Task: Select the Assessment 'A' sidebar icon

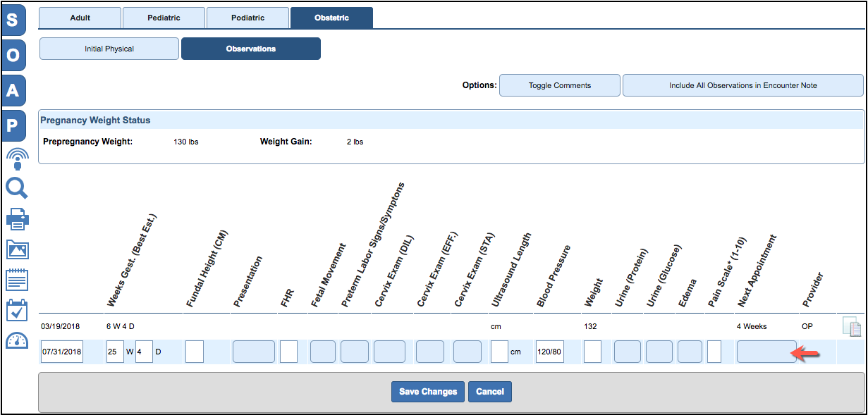Action: 14,90
